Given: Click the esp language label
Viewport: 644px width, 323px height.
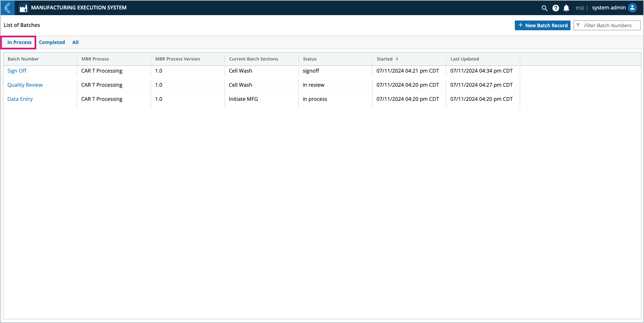Looking at the screenshot, I should (580, 8).
